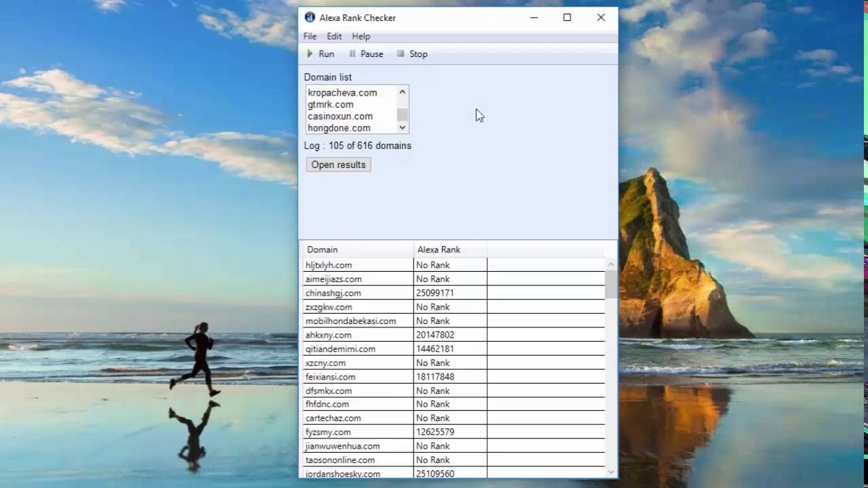The width and height of the screenshot is (868, 488).
Task: Maximize the Alexa Rank Checker window
Action: pyautogui.click(x=567, y=18)
